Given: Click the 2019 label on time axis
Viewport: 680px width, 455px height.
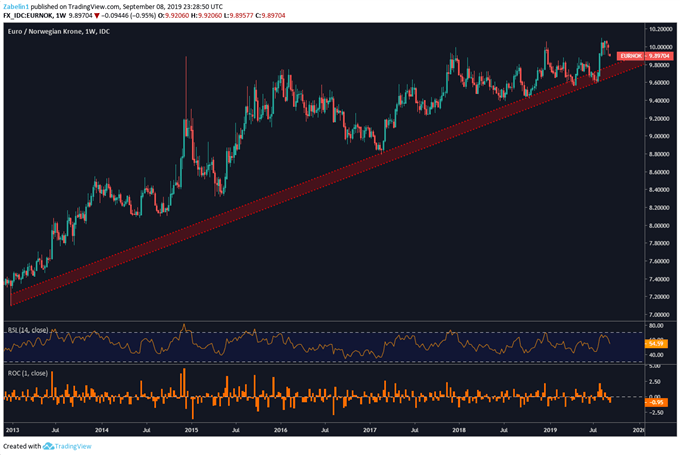Looking at the screenshot, I should click(x=550, y=430).
